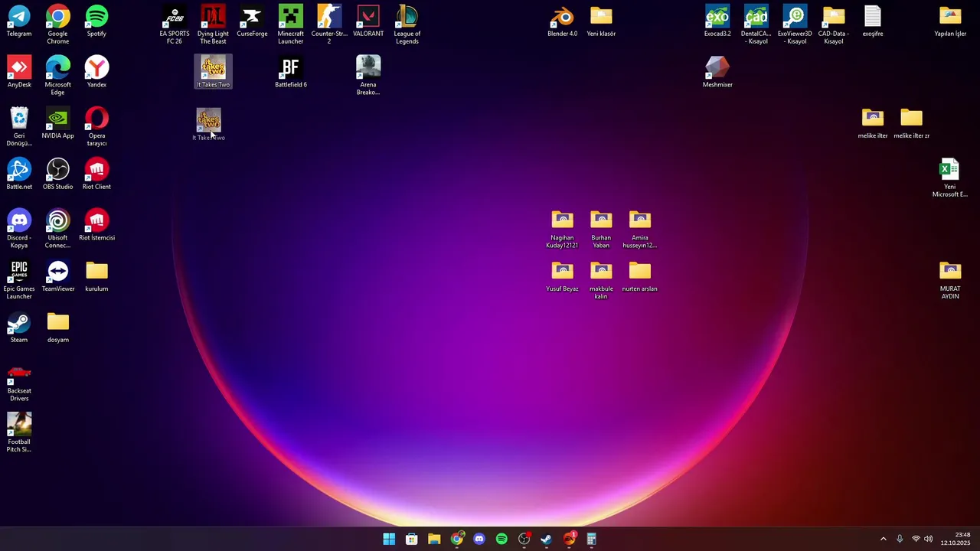980x551 pixels.
Task: Select the melike ilter zr folder
Action: pos(911,123)
